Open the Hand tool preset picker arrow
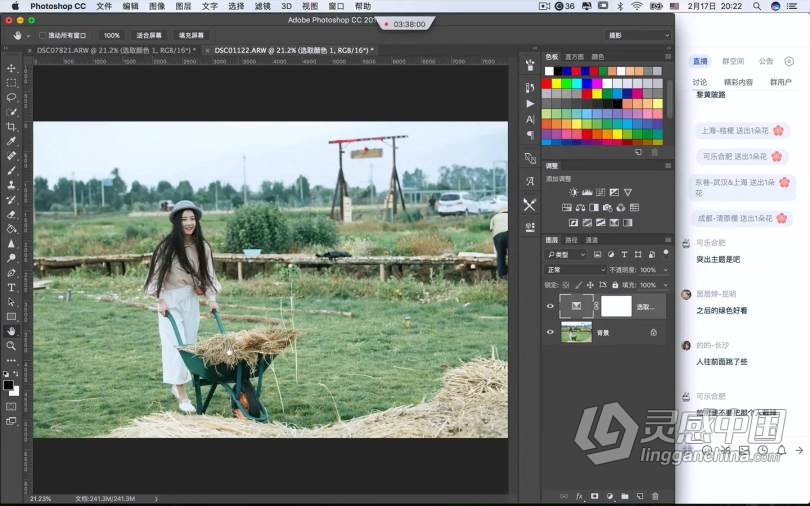810x506 pixels. (x=28, y=36)
